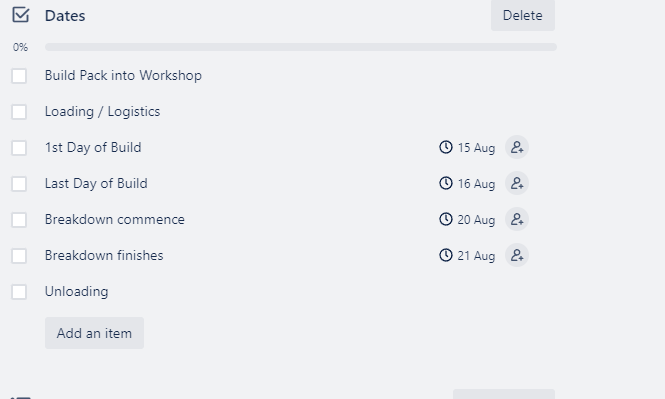Assign member to Last Day of Build

tap(517, 183)
